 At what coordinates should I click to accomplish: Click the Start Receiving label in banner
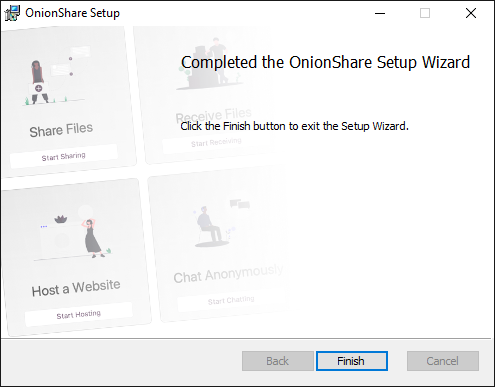click(x=216, y=142)
